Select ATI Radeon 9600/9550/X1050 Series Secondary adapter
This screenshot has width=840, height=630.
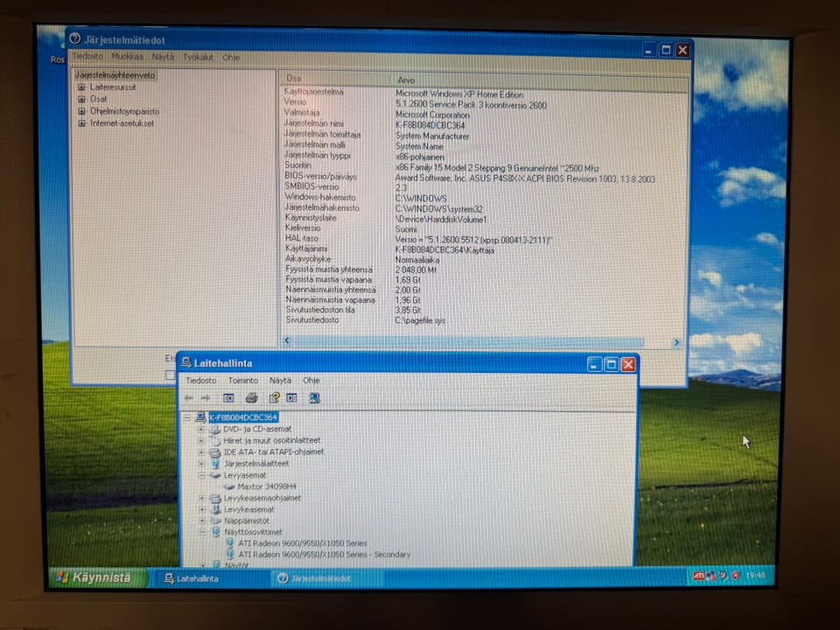pyautogui.click(x=324, y=555)
